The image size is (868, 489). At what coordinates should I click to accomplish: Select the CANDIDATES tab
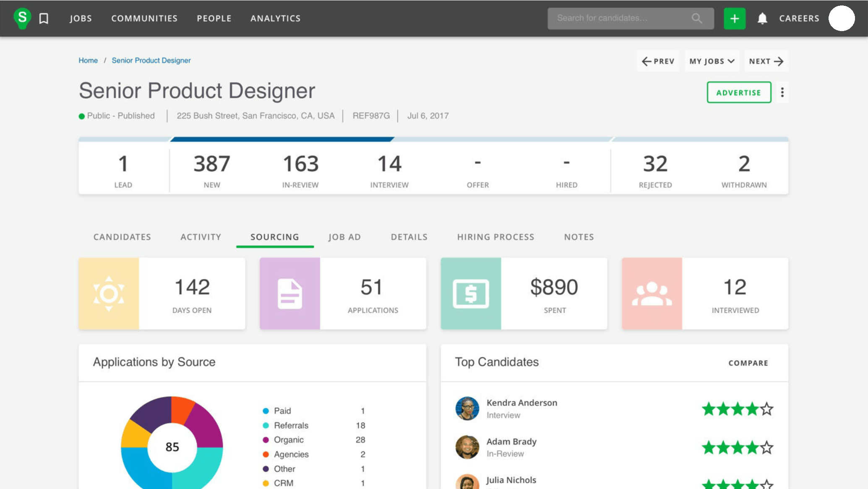pos(122,237)
